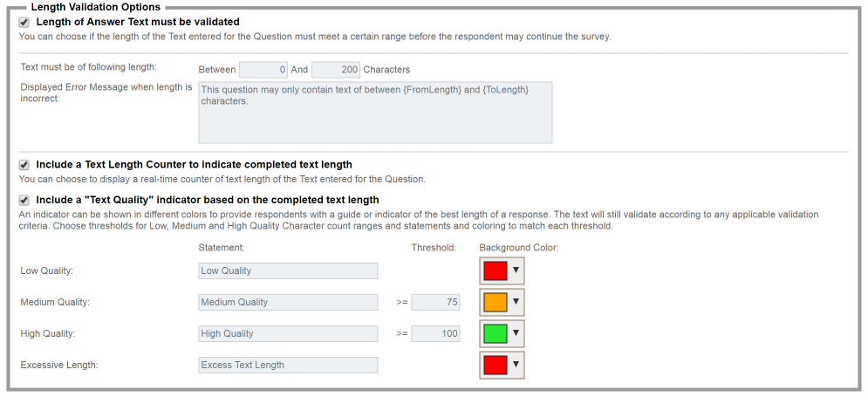Click the Excess Text Length statement field
868x397 pixels.
tap(288, 365)
